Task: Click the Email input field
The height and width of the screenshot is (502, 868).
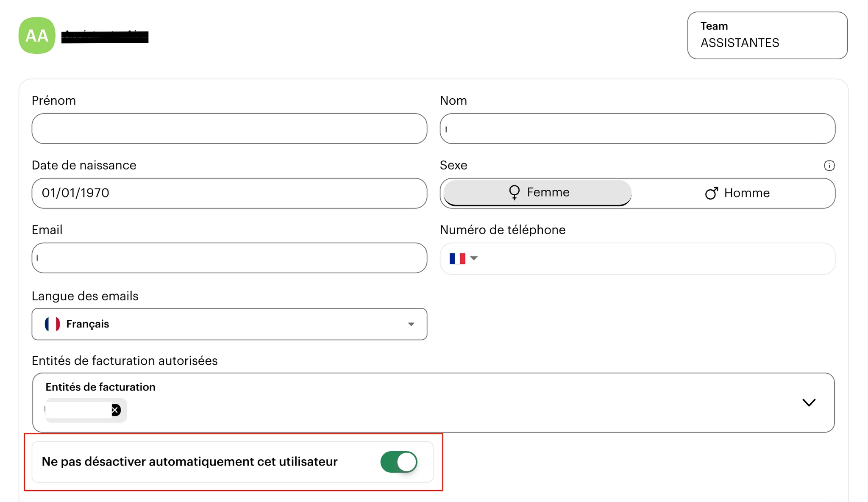Action: pyautogui.click(x=229, y=258)
